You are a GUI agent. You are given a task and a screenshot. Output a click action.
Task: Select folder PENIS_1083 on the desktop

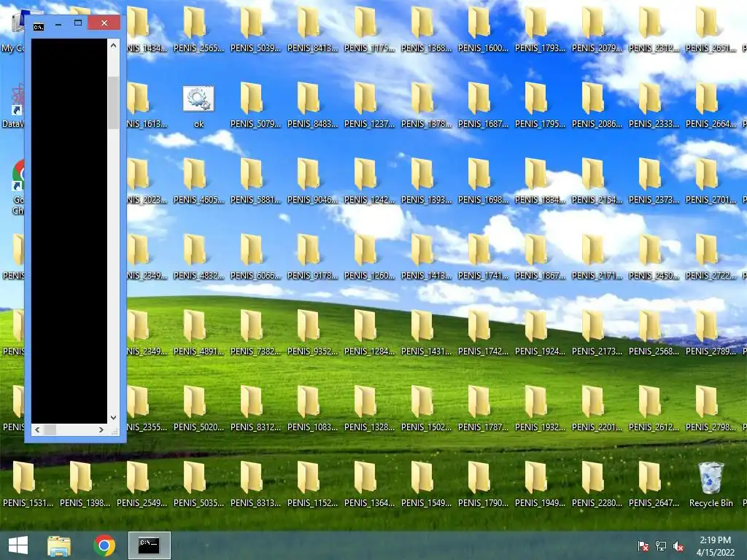point(312,408)
